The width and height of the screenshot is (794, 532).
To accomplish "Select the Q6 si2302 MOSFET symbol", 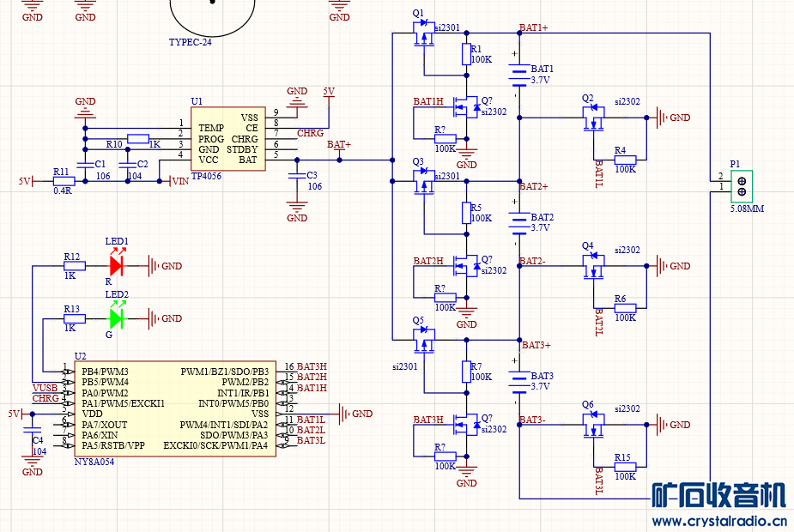I will 593,424.
